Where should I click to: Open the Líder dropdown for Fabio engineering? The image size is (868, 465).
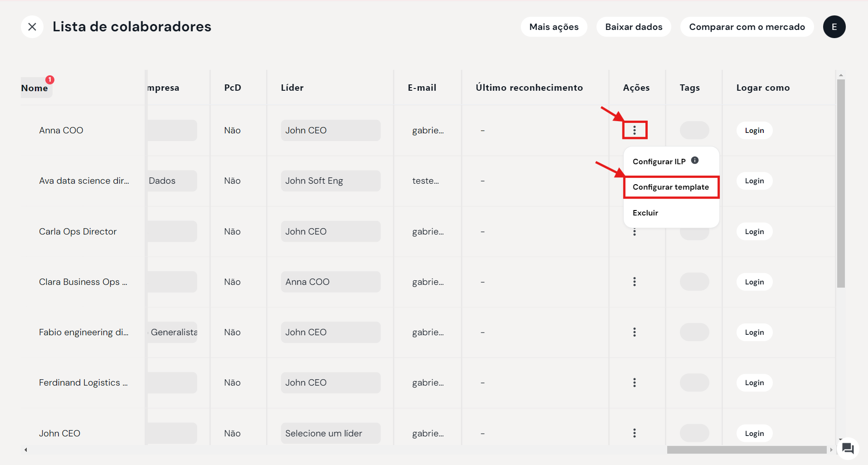tap(330, 332)
